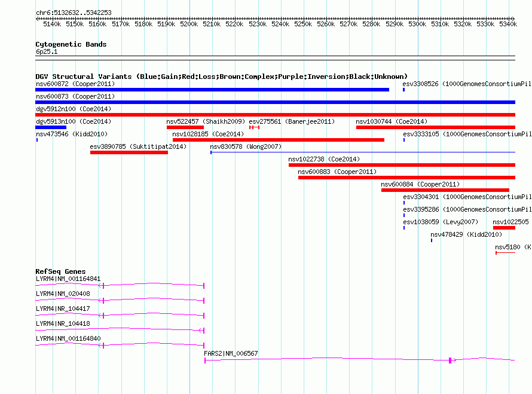Open the nsv522457 (Shaikh2009) red variant bar
The image size is (532, 394).
tap(185, 127)
